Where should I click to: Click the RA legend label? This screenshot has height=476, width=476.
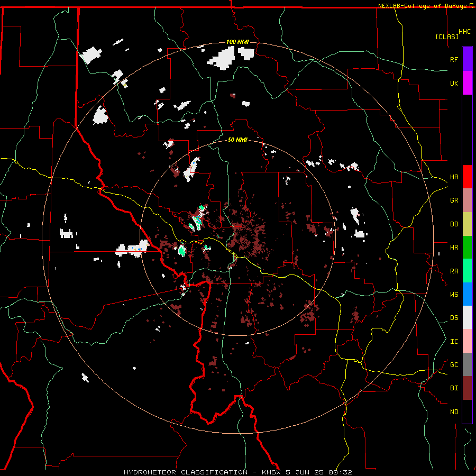454,271
